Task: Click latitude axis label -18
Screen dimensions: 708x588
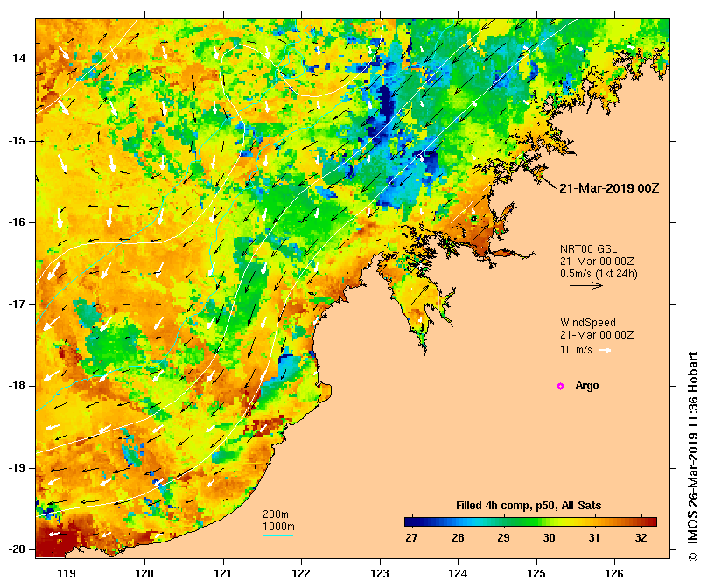Action: (17, 386)
